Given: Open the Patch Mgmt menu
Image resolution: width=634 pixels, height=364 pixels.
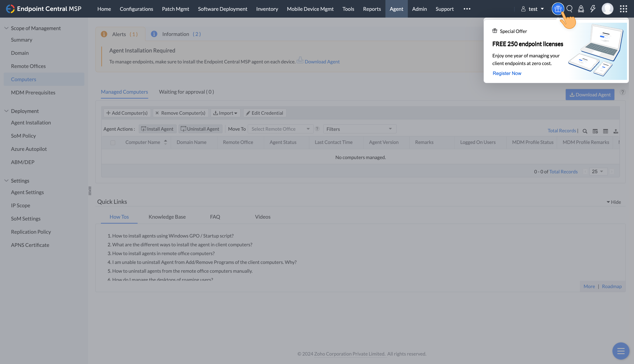Looking at the screenshot, I should (175, 9).
